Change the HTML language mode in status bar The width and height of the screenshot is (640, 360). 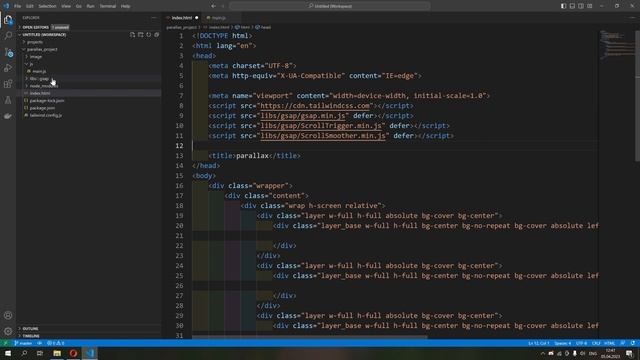click(x=609, y=343)
